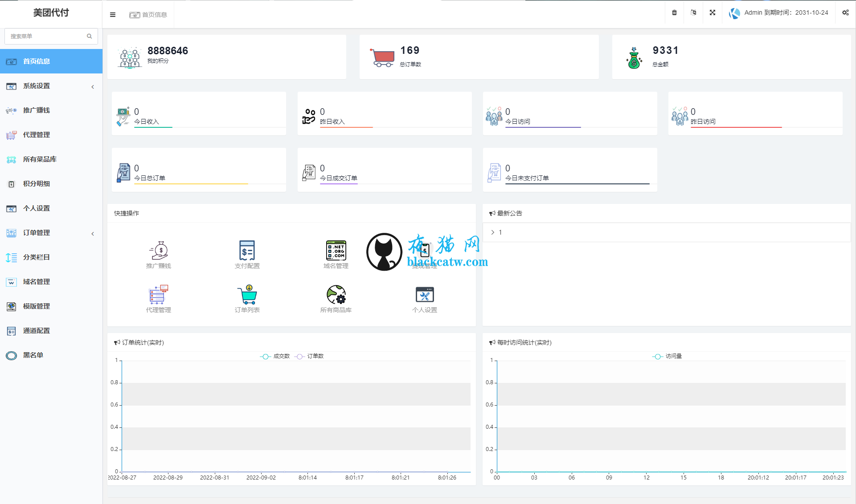Screen dimensions: 856x504
Task: Click the language switch icon in top bar
Action: coord(693,12)
